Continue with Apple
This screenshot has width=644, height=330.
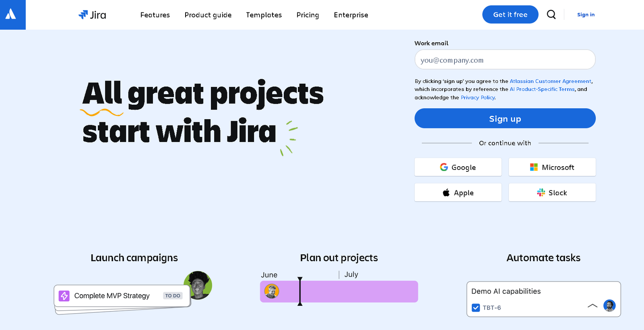coord(458,192)
